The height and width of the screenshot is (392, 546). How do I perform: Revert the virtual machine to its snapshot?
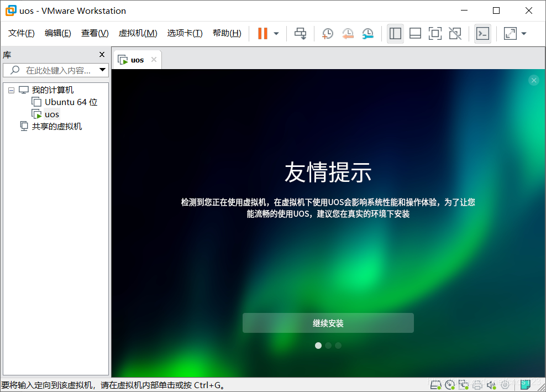[348, 34]
